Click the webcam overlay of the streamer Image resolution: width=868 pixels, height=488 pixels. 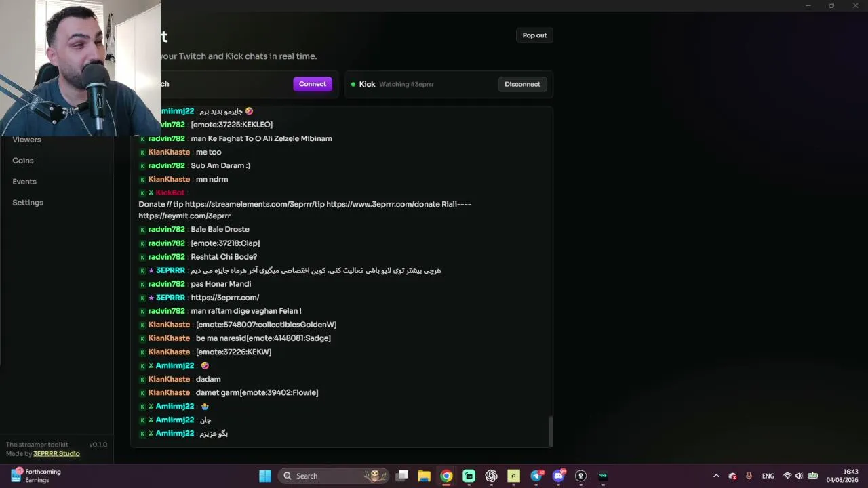[81, 68]
